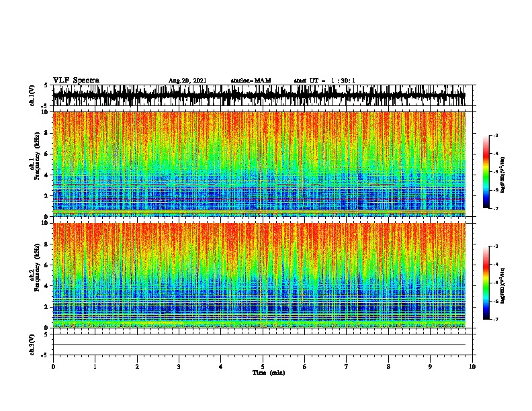Click time axis tick label 7
Screen dimensions: 532x411
click(347, 367)
